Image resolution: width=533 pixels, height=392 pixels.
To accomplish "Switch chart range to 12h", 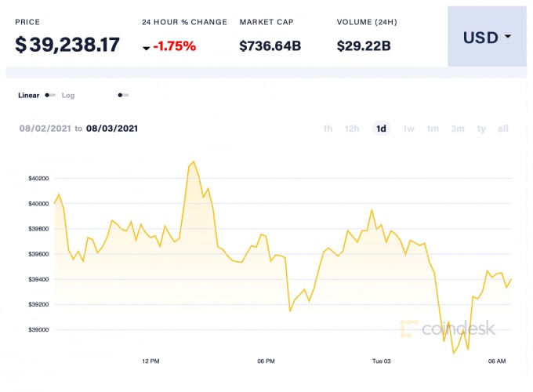I will (352, 129).
